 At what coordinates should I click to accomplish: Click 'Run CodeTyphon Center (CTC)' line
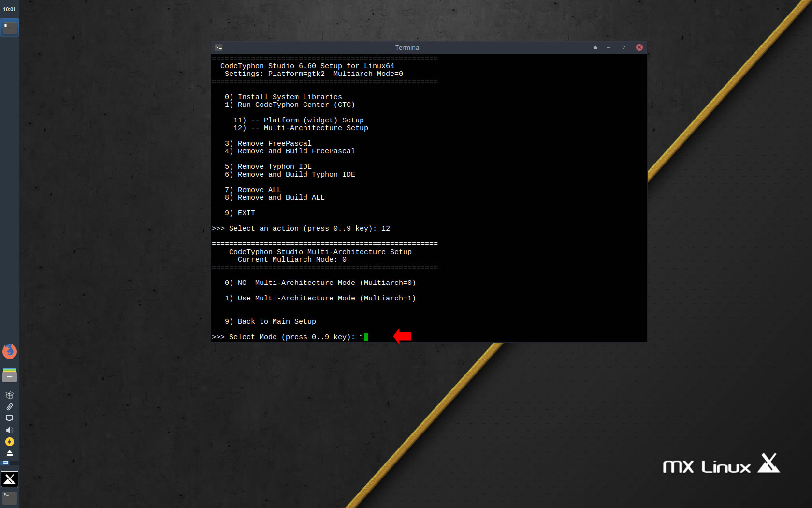click(290, 105)
